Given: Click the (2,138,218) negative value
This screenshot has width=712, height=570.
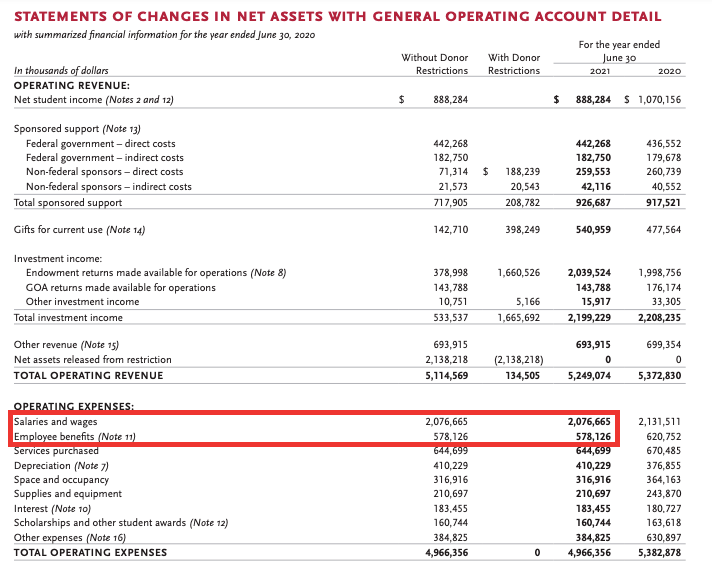Looking at the screenshot, I should coord(519,360).
